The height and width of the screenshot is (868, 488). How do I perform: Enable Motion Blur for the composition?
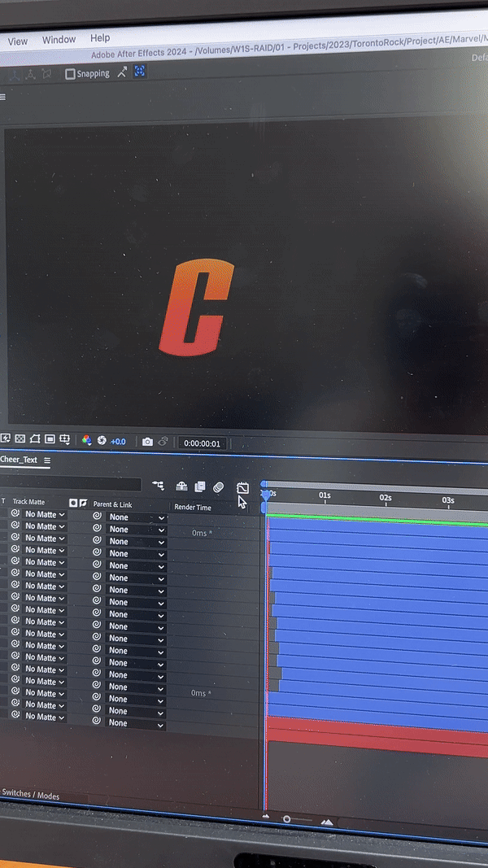pos(218,487)
